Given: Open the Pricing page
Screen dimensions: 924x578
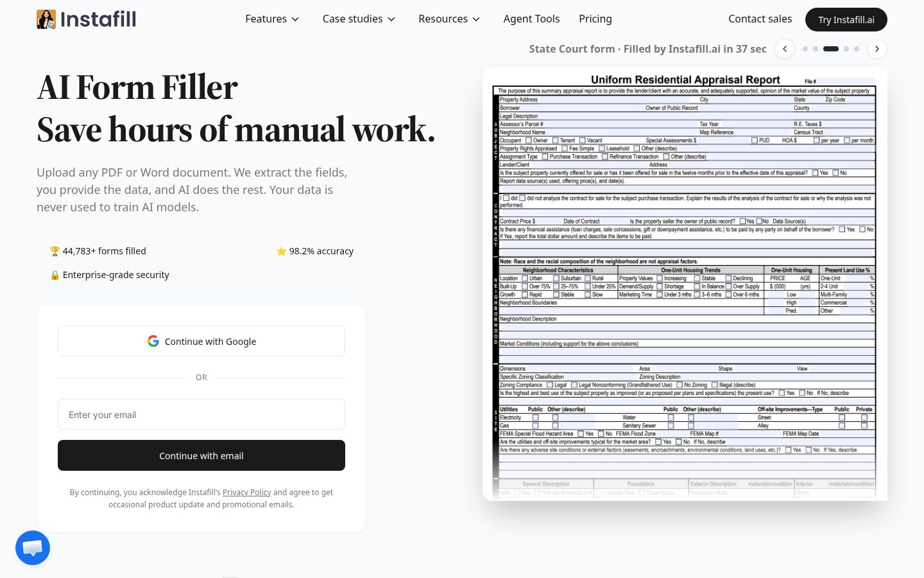Looking at the screenshot, I should coord(595,19).
